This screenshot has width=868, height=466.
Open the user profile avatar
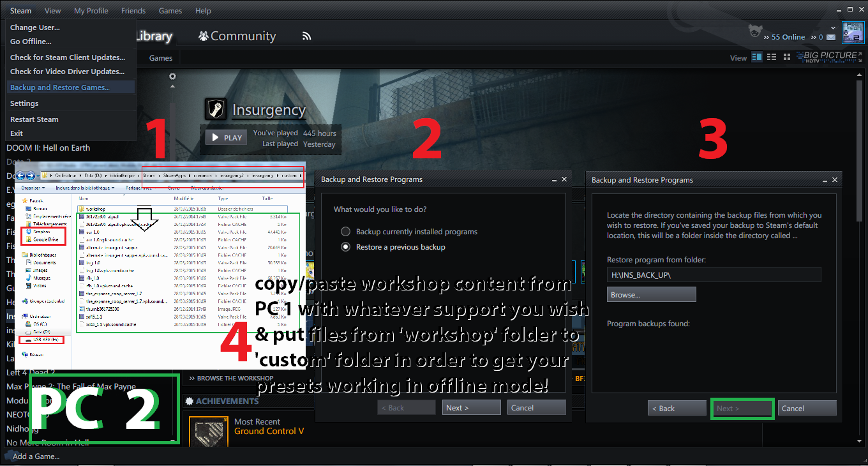[853, 33]
